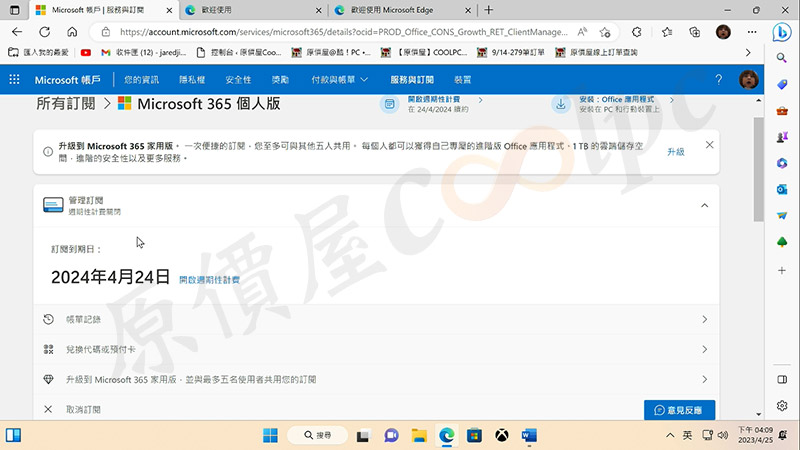Image resolution: width=800 pixels, height=450 pixels.
Task: Dismiss the upgrade to 家用版 banner
Action: [x=709, y=145]
